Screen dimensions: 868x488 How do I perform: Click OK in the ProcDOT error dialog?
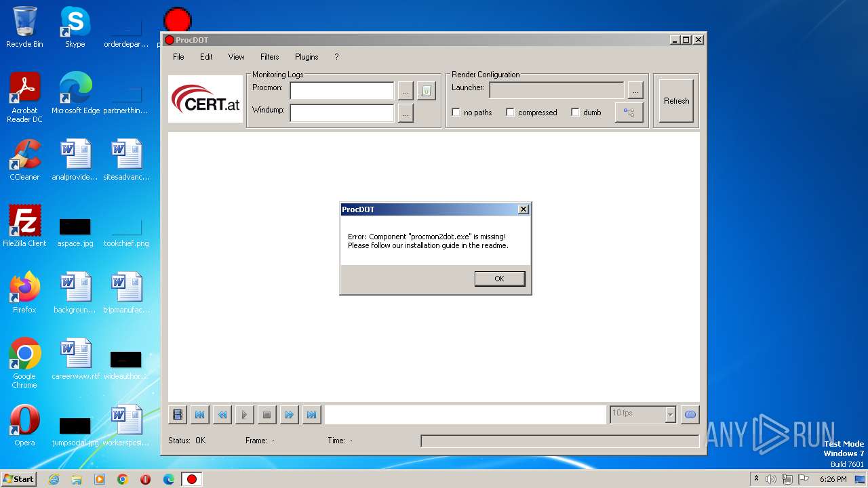(500, 279)
